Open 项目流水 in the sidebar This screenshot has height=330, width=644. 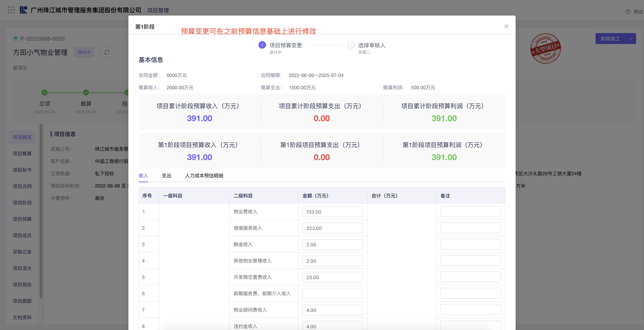pos(22,268)
